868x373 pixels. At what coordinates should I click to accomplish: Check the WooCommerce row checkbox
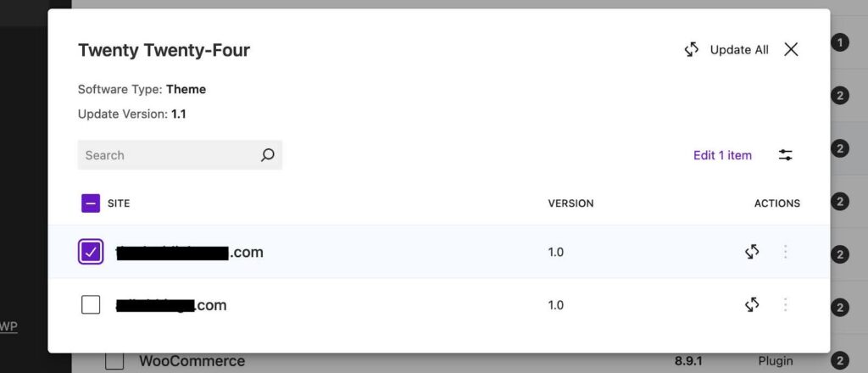coord(114,361)
